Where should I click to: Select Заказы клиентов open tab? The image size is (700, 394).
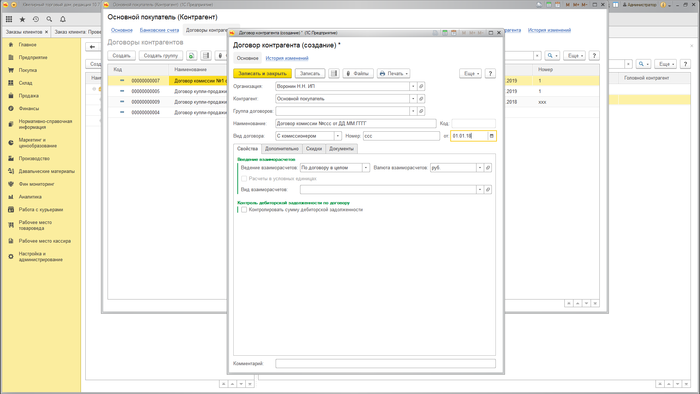click(24, 32)
